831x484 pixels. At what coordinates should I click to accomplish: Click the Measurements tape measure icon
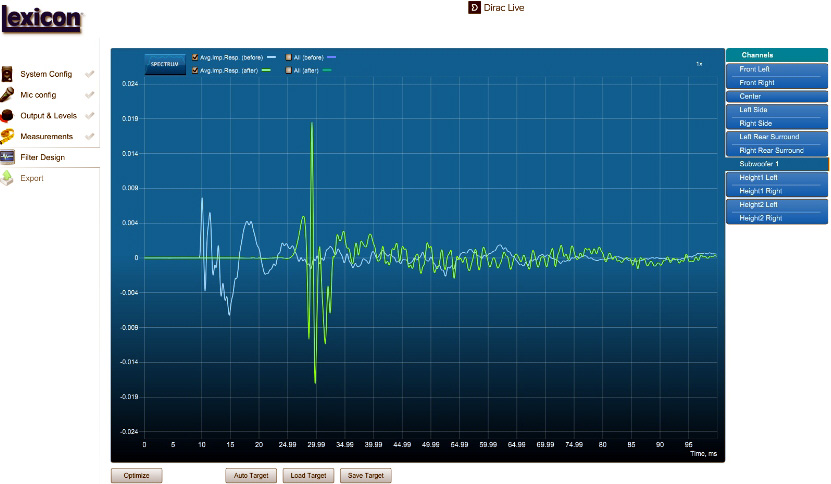point(8,137)
